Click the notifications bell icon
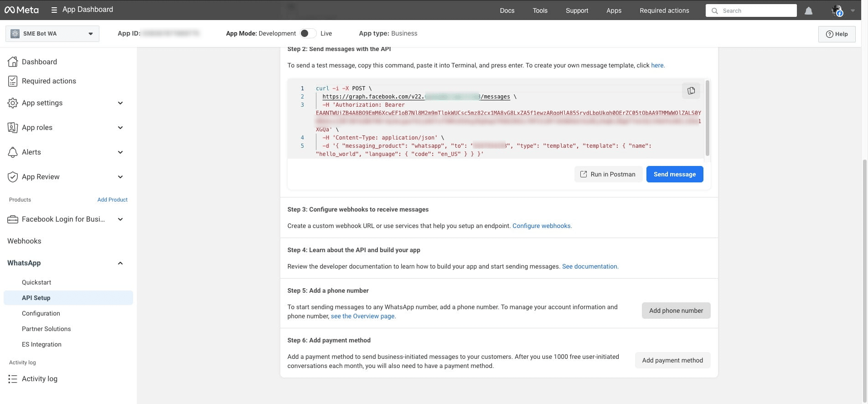This screenshot has height=404, width=868. [808, 10]
